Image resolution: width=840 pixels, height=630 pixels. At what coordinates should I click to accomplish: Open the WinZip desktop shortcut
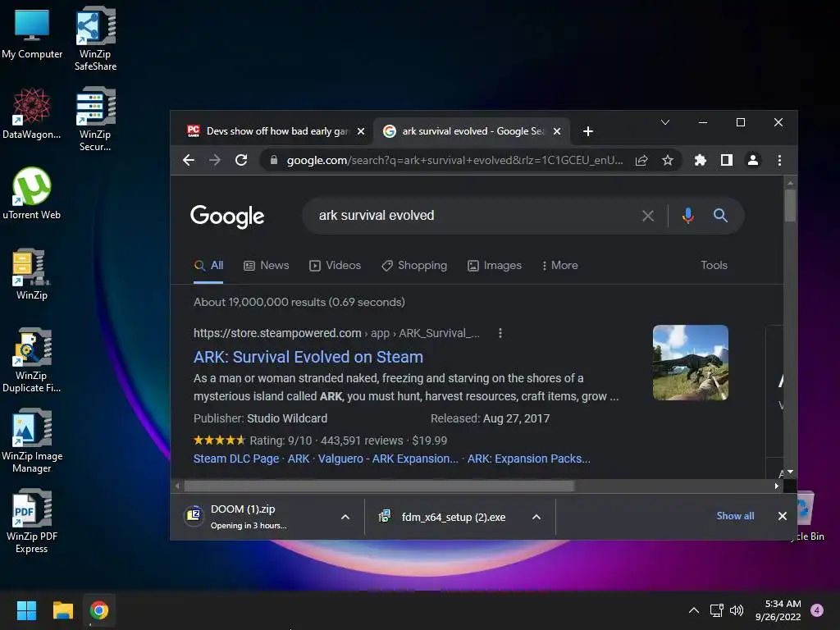[x=32, y=274]
